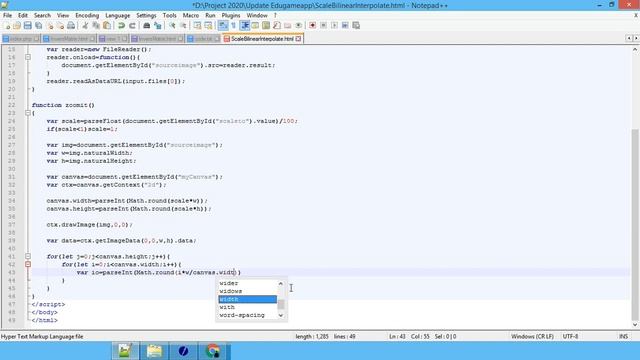The height and width of the screenshot is (360, 640).
Task: Toggle INS insert mode in the status bar
Action: coord(623,336)
